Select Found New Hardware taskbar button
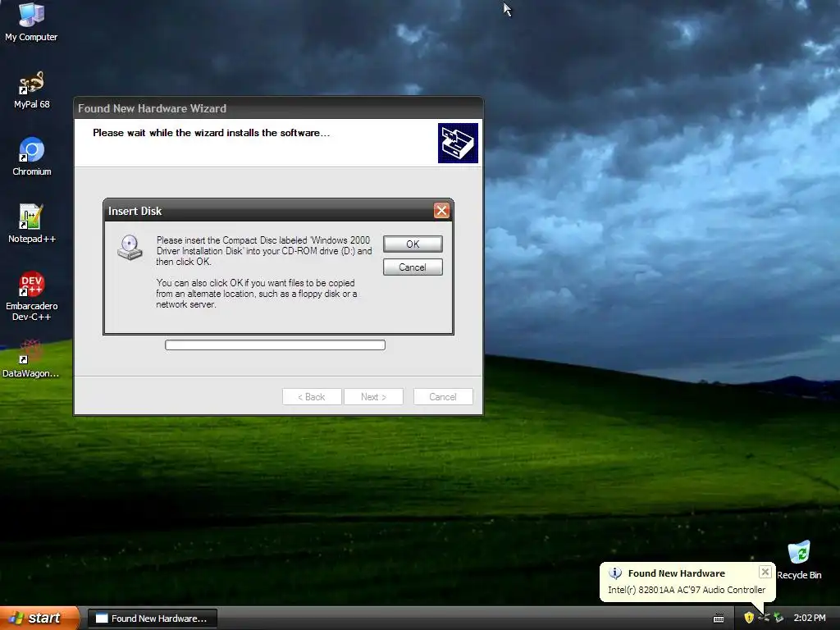Viewport: 840px width, 630px height. (152, 619)
